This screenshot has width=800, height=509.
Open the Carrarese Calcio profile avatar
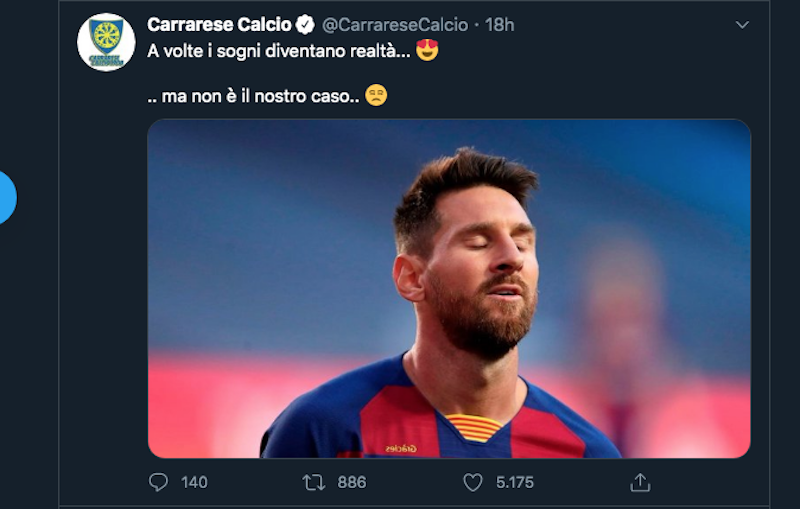106,42
